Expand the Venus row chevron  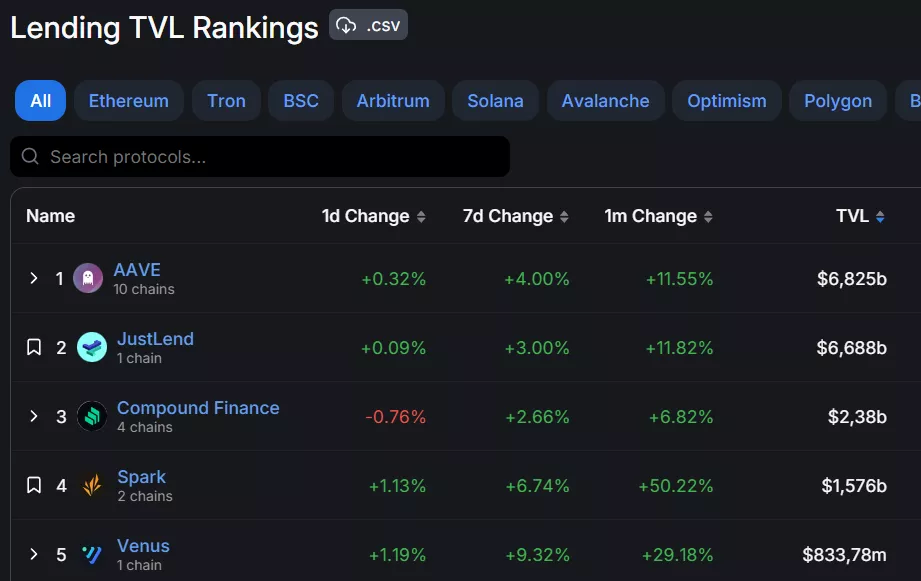[33, 553]
